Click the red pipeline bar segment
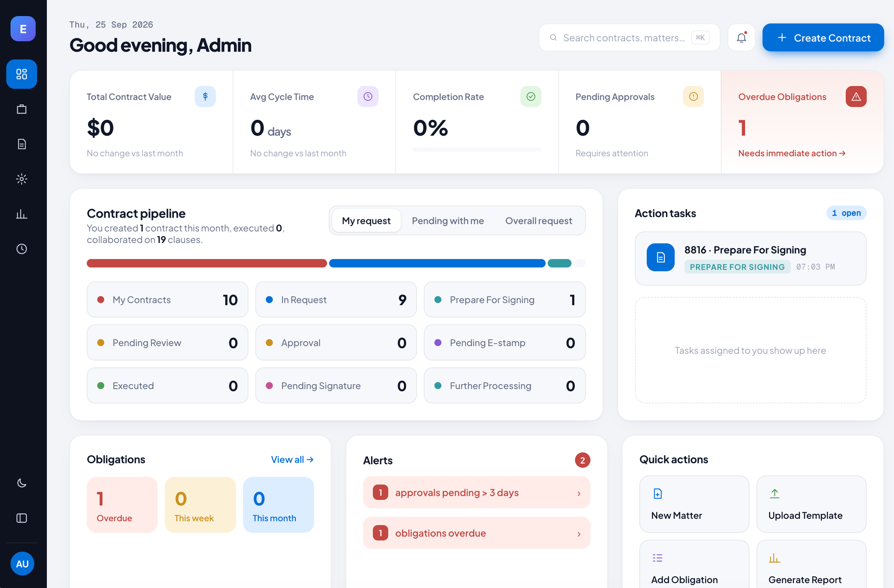This screenshot has width=894, height=588. tap(207, 263)
